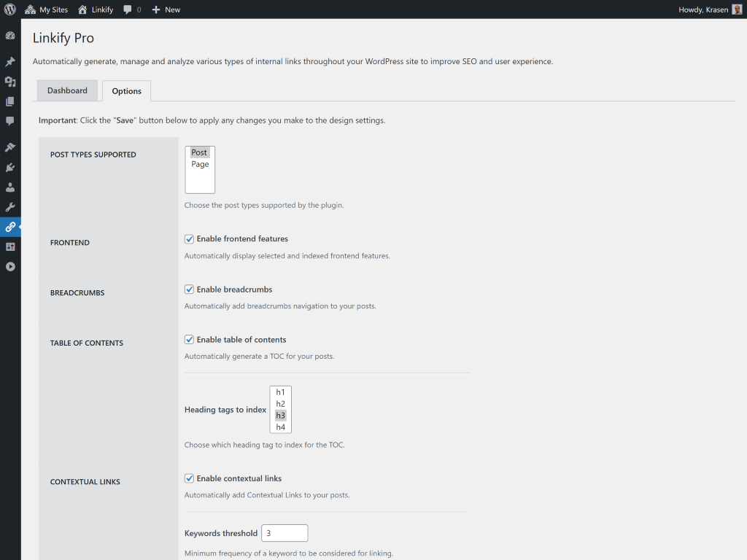The height and width of the screenshot is (560, 747).
Task: Choose h3 in the heading tags list
Action: coord(280,415)
